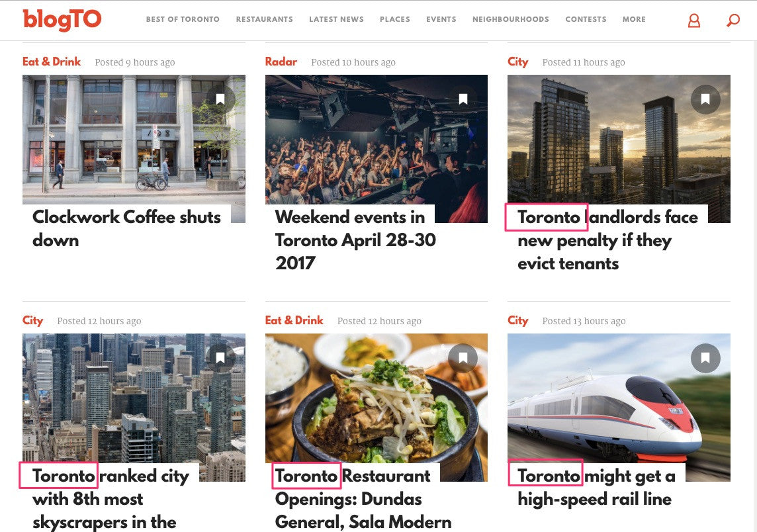
Task: Open the user account icon
Action: [x=693, y=21]
